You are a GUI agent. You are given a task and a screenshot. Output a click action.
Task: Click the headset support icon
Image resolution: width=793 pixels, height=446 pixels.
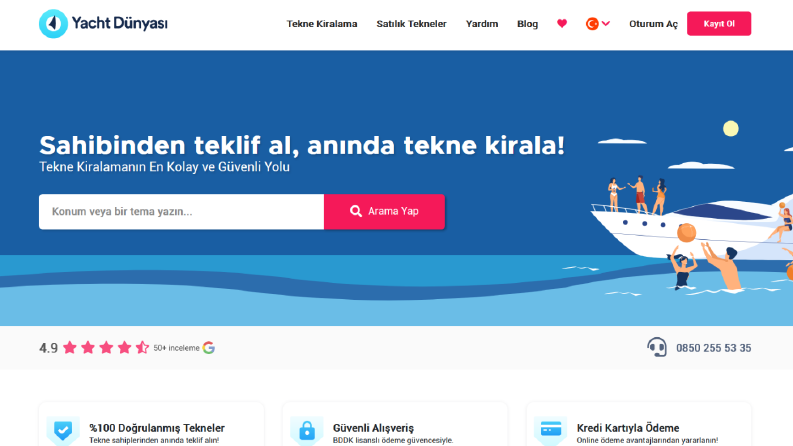[x=656, y=347]
